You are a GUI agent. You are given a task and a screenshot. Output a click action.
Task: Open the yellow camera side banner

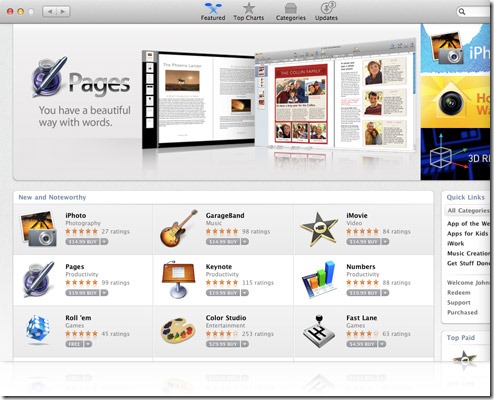[455, 102]
